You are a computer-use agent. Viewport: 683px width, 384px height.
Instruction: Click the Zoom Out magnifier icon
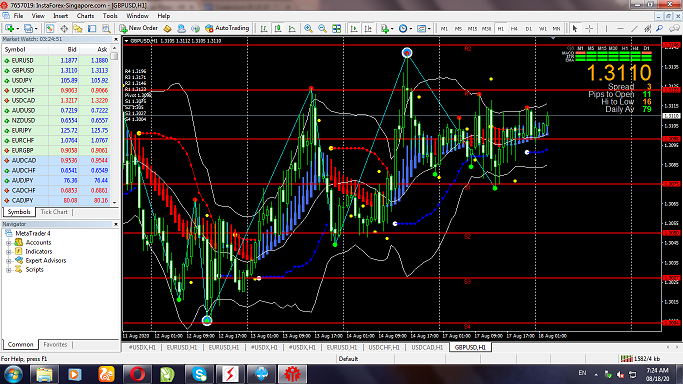tap(322, 28)
